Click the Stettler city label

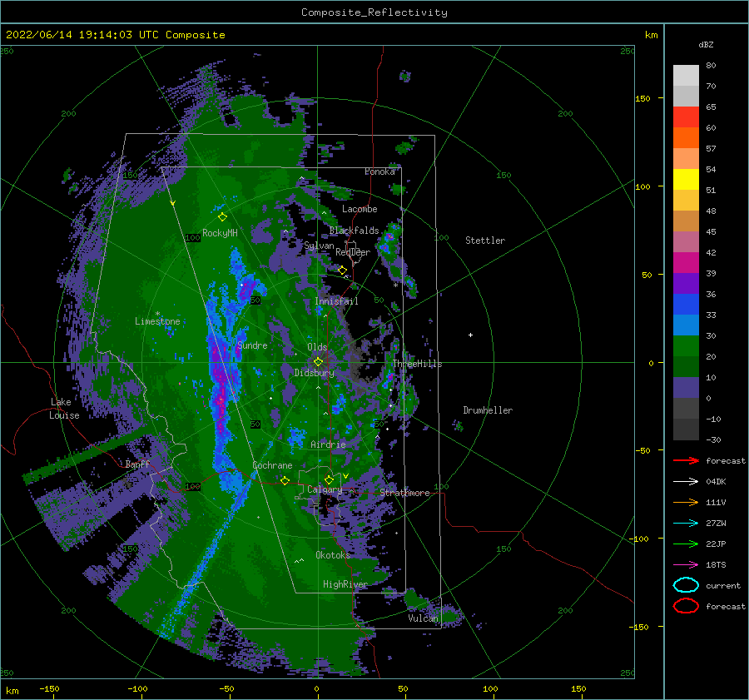coord(485,241)
